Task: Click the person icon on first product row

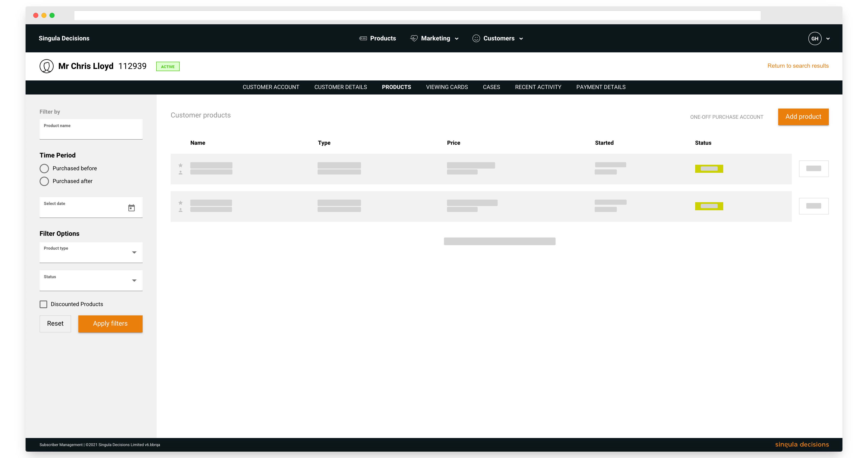Action: [x=181, y=173]
